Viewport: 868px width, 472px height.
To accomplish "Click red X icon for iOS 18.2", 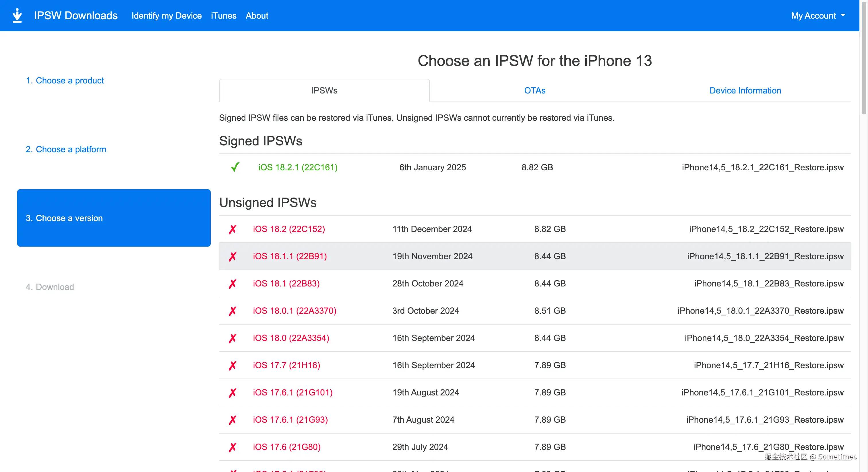I will [232, 229].
